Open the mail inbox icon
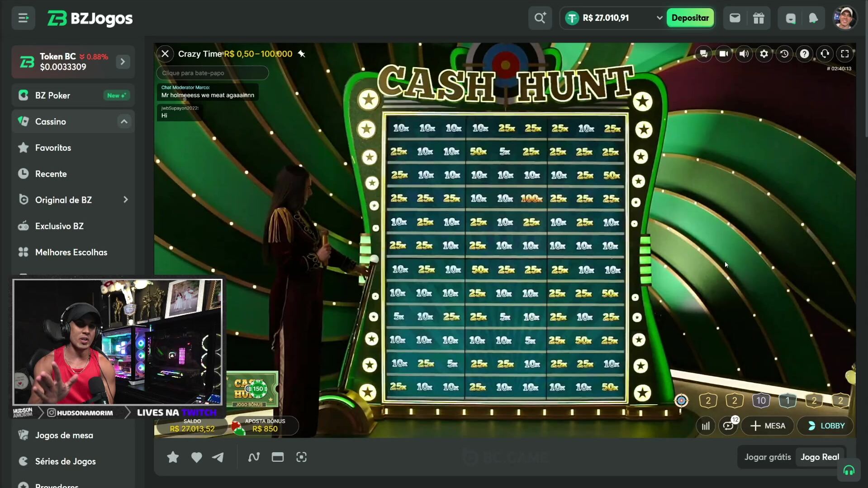 point(735,18)
